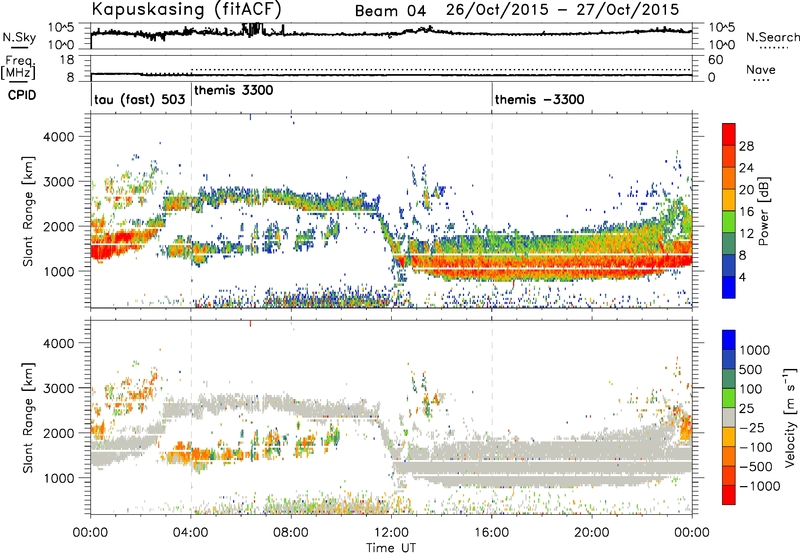Click the 'Beam 04' header text
Screen dimensions: 800x554
coord(390,11)
